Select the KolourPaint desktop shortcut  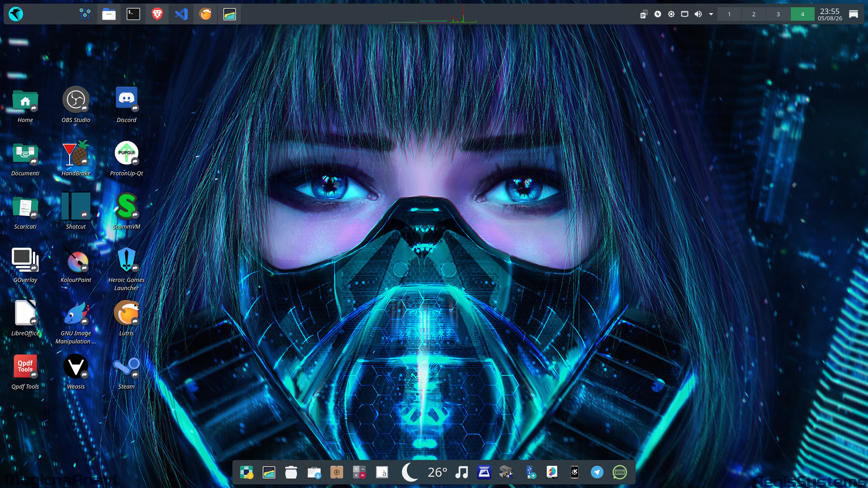point(76,265)
